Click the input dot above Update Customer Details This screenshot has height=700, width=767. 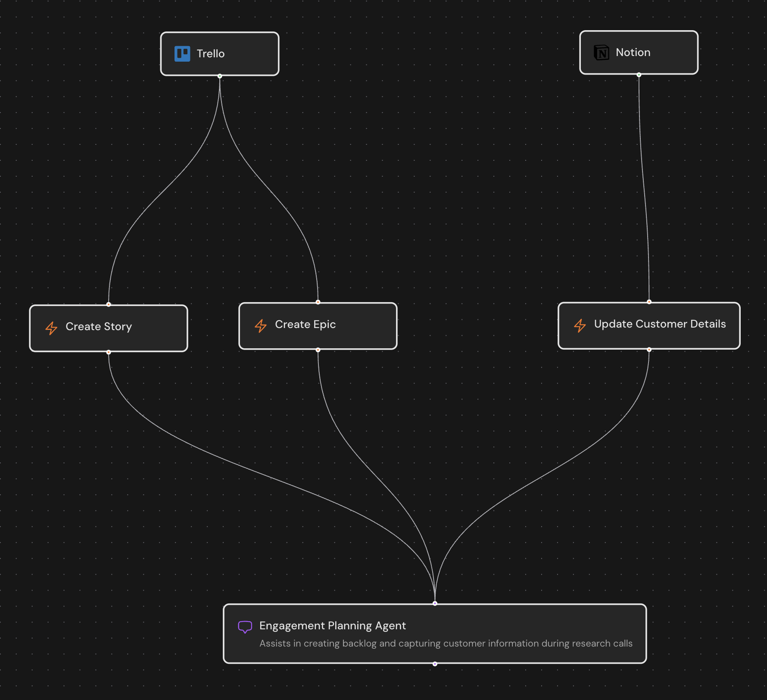(649, 302)
